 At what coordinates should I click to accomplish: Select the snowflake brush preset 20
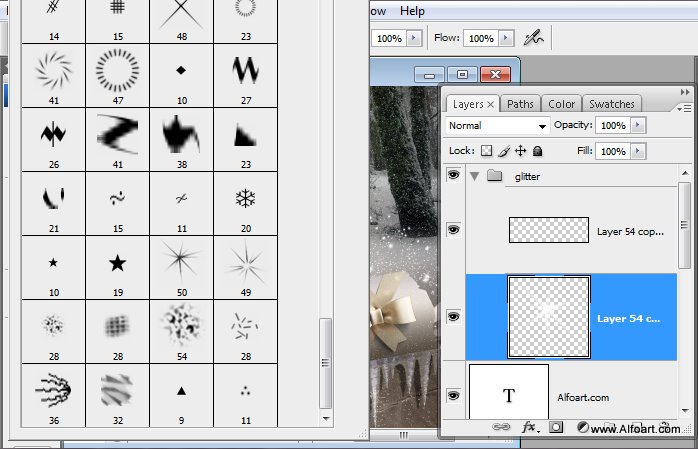[x=246, y=204]
